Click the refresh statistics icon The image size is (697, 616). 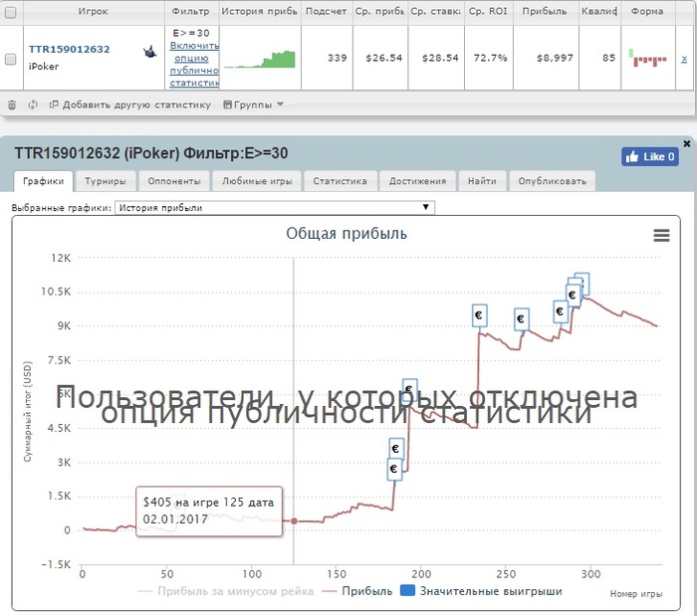tap(33, 104)
